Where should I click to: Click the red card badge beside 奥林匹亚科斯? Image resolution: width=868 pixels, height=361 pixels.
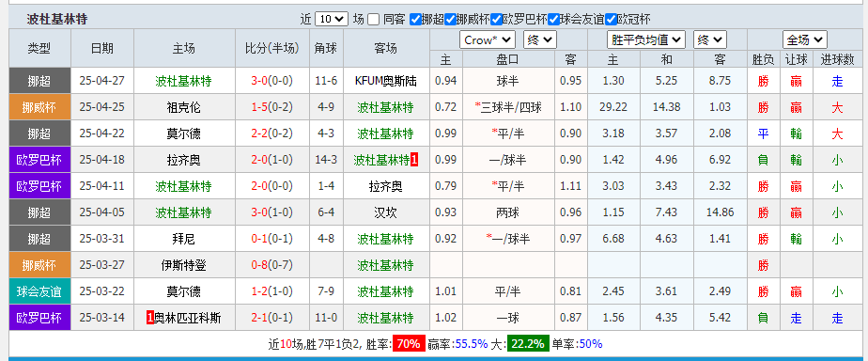149,318
